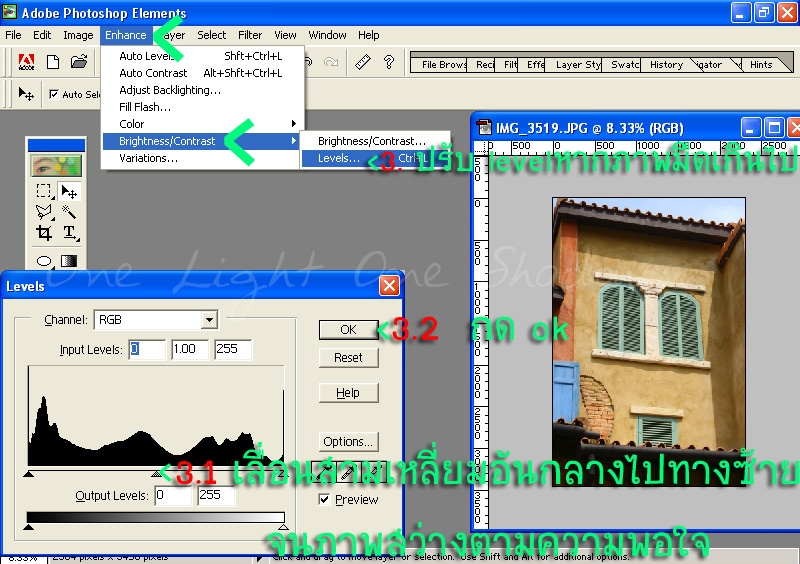Choose Fill Flash menu item
Image resolution: width=800 pixels, height=564 pixels.
point(203,107)
